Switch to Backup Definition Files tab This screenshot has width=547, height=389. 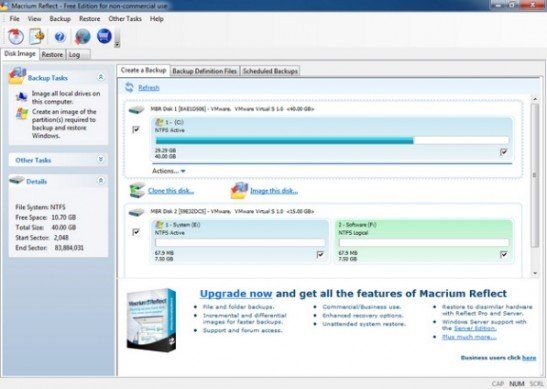coord(205,71)
